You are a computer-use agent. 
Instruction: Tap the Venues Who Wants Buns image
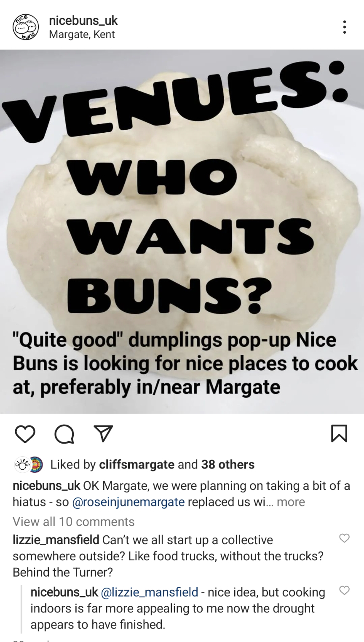coord(182,231)
